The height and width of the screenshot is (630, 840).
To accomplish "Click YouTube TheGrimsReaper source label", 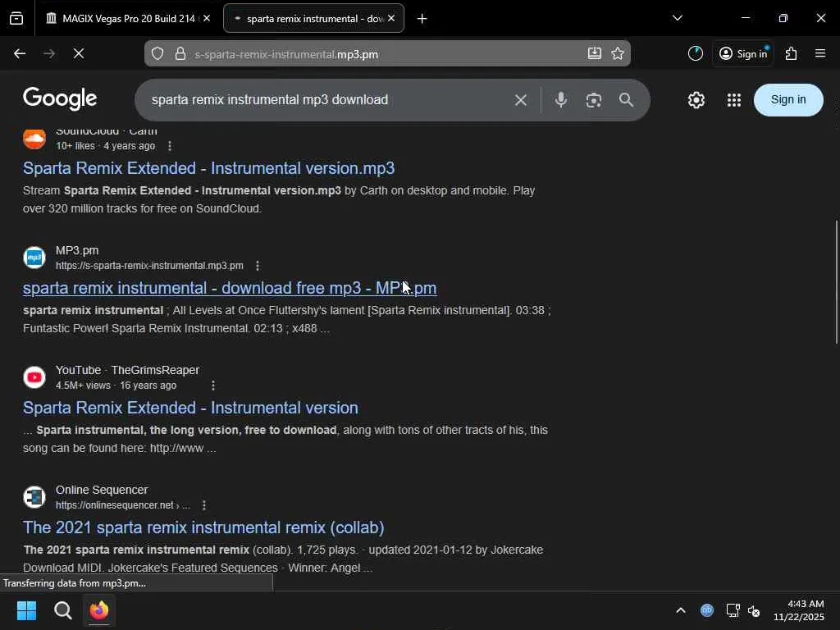I will (127, 370).
